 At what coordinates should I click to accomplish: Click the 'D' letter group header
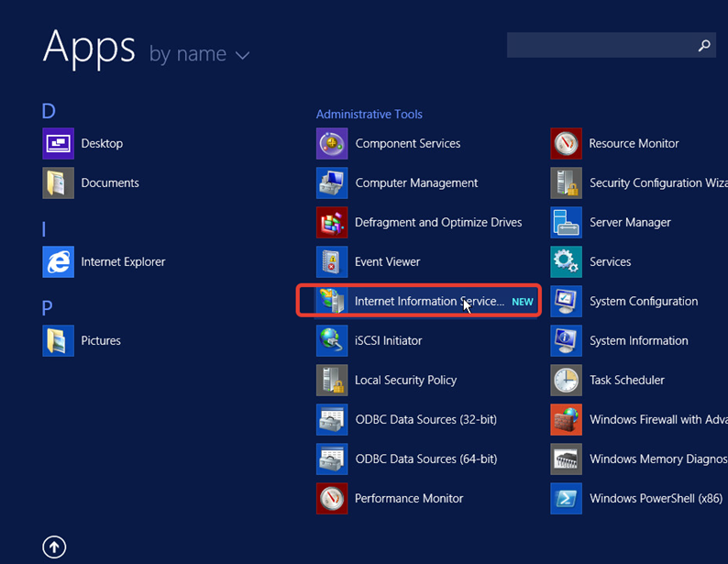point(49,111)
